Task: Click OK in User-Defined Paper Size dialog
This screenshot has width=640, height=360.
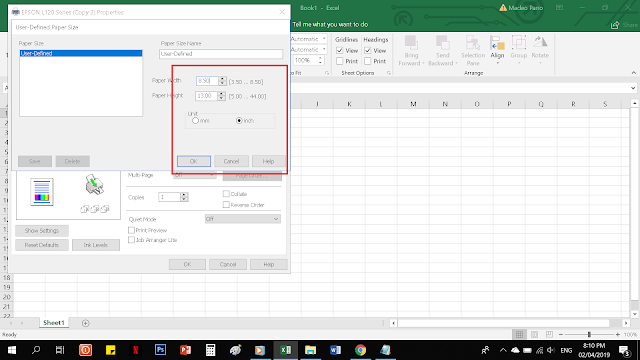Action: 194,161
